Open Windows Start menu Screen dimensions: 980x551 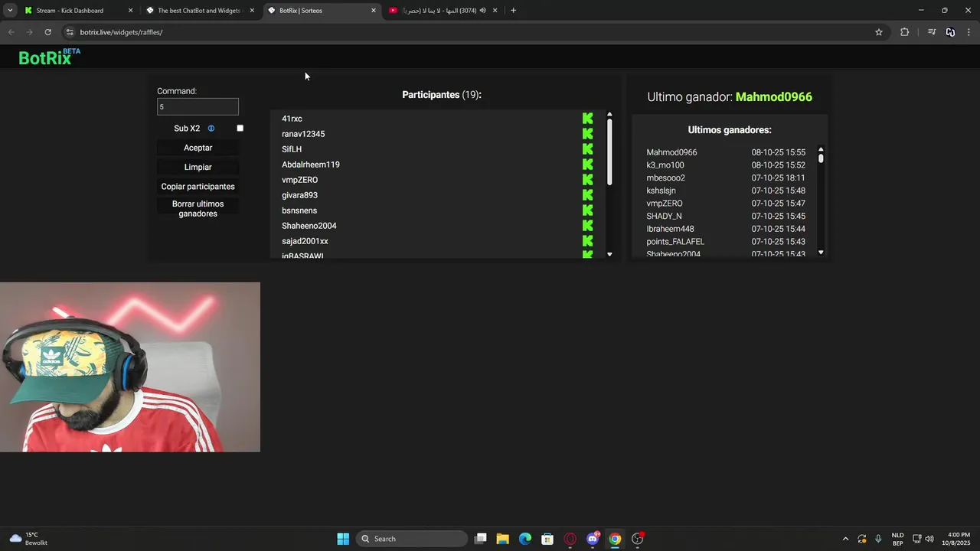coord(343,539)
